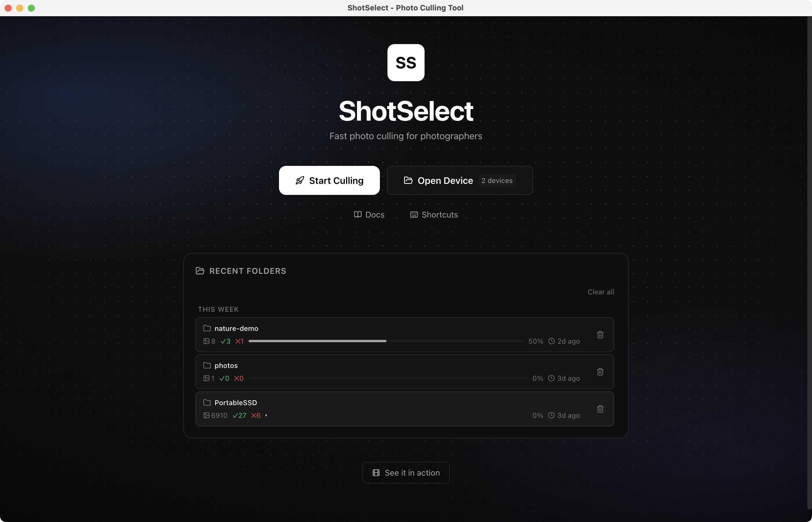Viewport: 812px width, 522px height.
Task: Select the folder icon next to nature-demo
Action: [x=207, y=328]
